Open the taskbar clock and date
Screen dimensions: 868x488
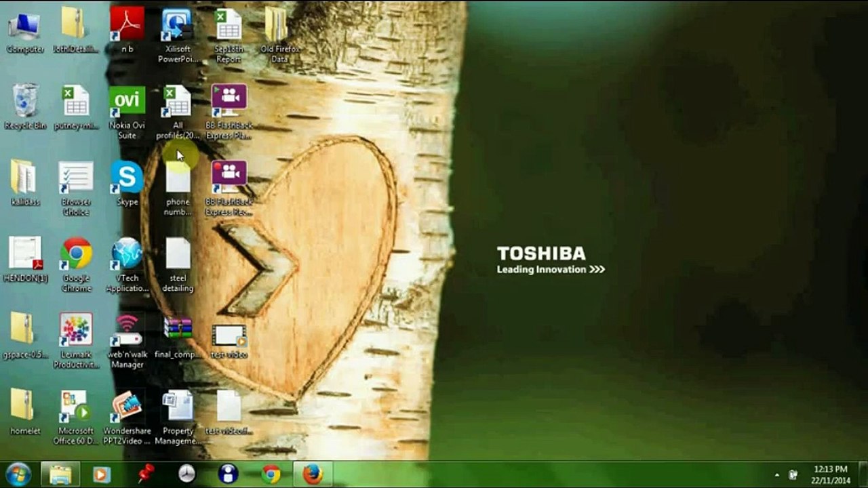coord(831,474)
